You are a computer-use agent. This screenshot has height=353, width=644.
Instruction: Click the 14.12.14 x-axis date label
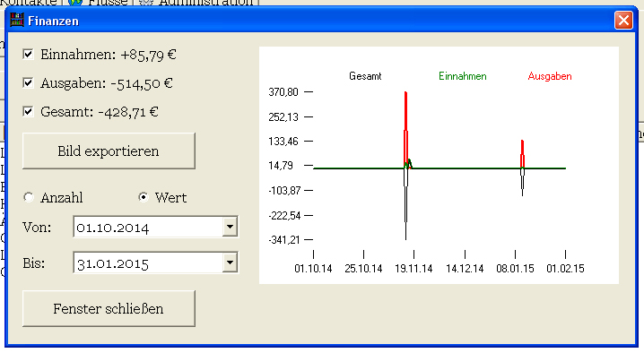(465, 269)
